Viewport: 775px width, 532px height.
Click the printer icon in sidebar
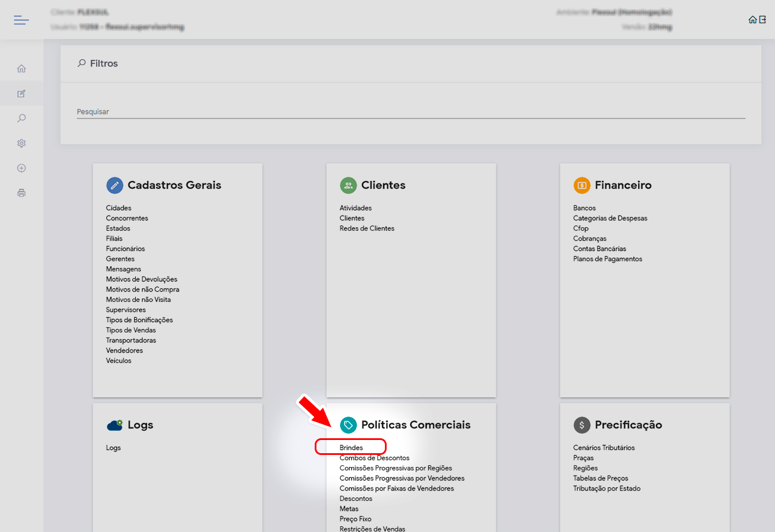[21, 193]
